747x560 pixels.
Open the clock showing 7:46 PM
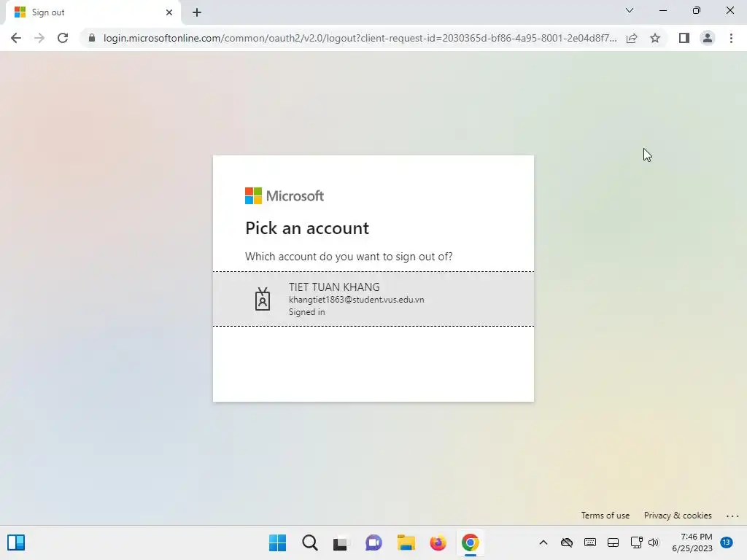692,542
